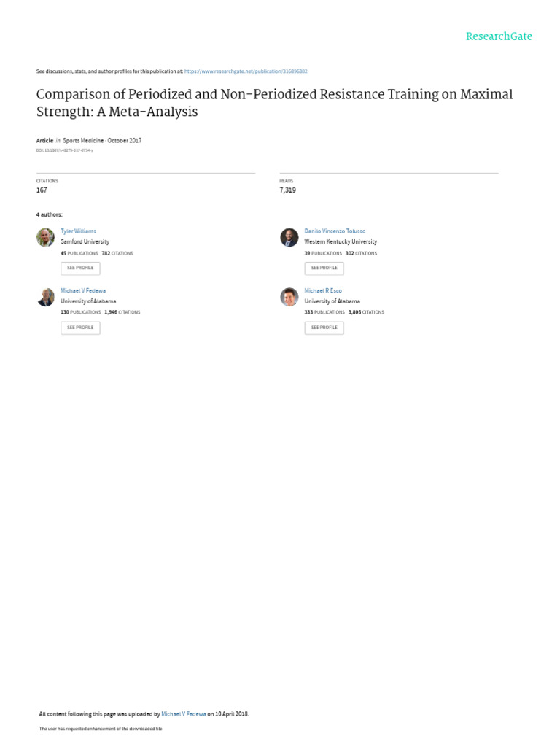Click the reads count 7,319

287,190
